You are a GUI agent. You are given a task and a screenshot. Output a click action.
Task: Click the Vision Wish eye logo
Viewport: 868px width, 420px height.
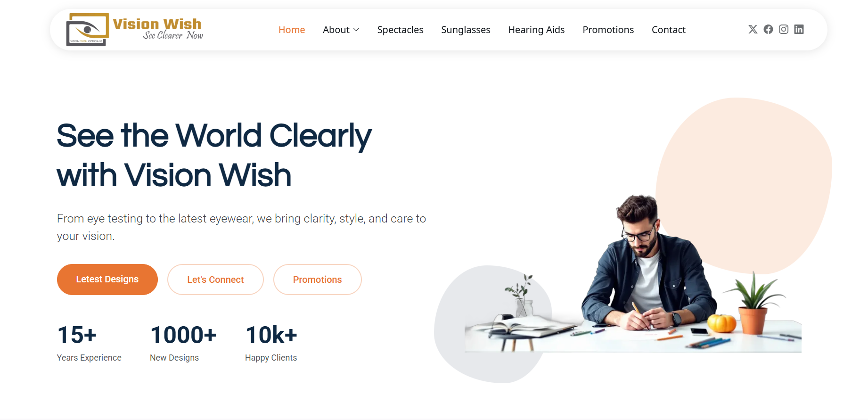click(88, 30)
